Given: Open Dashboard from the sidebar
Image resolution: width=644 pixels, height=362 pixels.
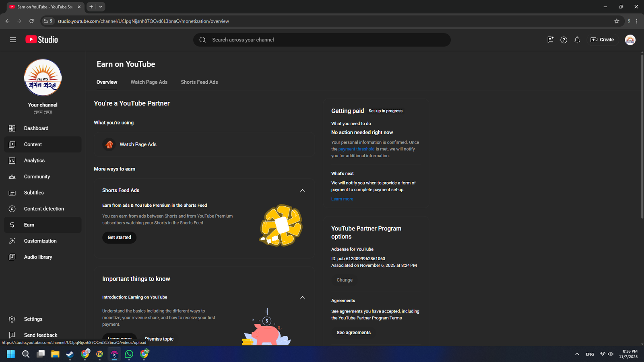Looking at the screenshot, I should pos(43,128).
